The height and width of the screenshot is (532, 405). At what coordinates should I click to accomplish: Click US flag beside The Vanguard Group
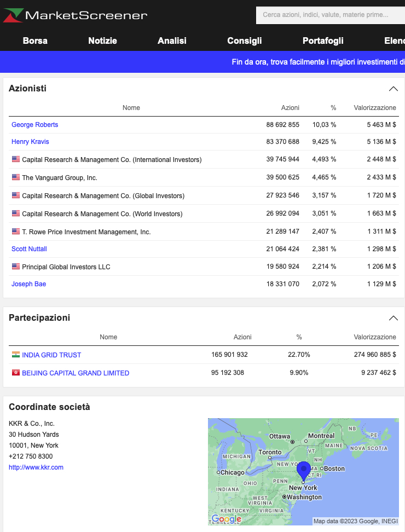16,177
